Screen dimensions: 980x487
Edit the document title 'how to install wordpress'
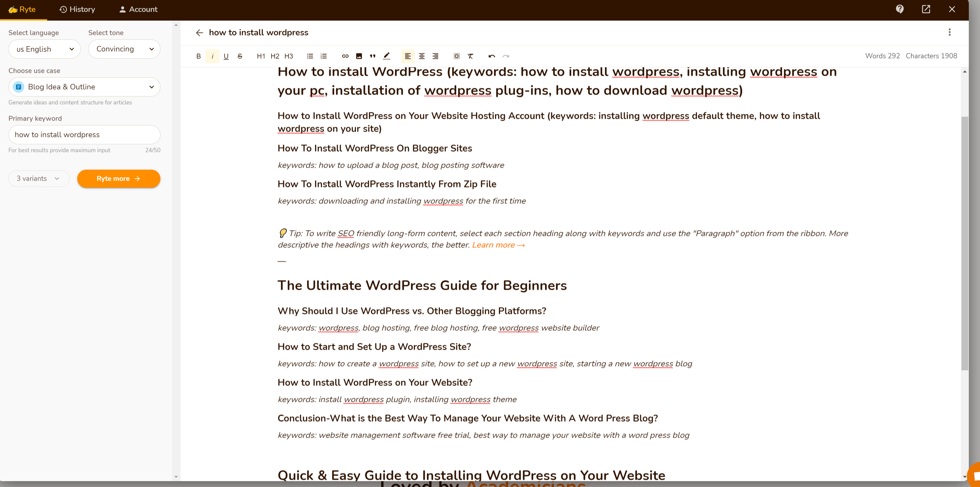click(259, 33)
